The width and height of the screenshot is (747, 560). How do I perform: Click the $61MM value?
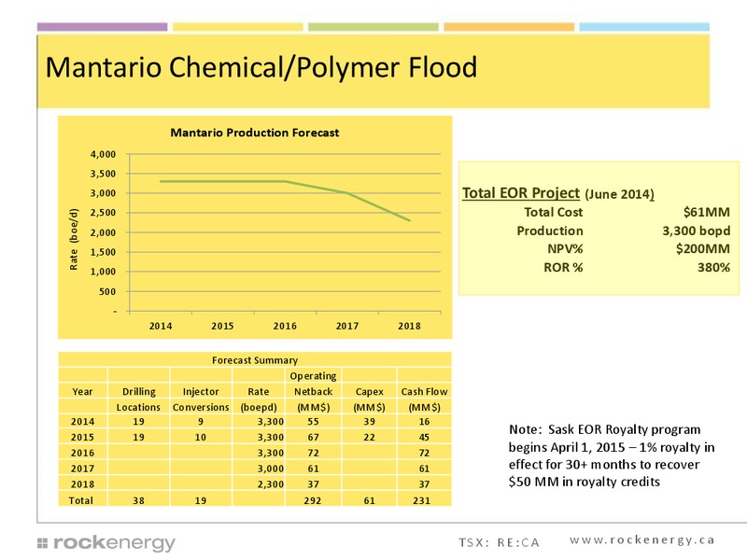pos(707,213)
